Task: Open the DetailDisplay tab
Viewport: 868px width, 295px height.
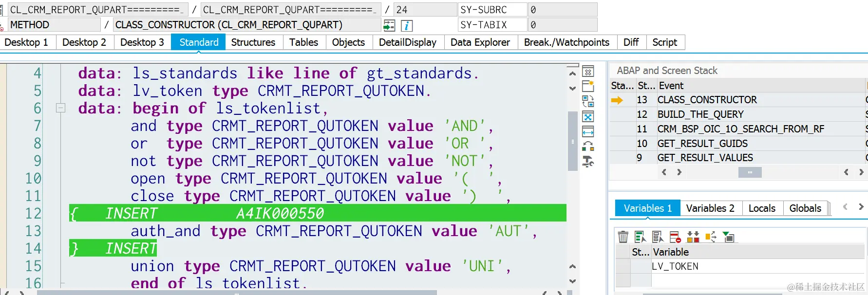Action: [408, 42]
